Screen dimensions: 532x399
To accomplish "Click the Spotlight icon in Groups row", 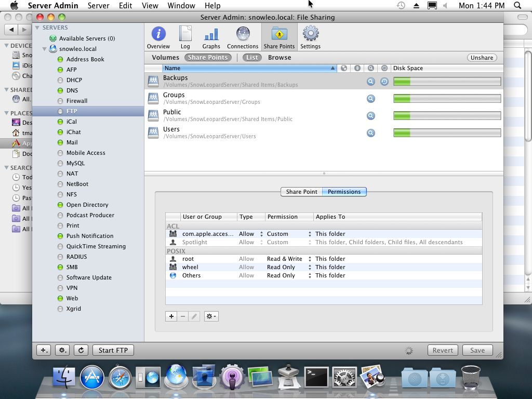I will pos(371,99).
